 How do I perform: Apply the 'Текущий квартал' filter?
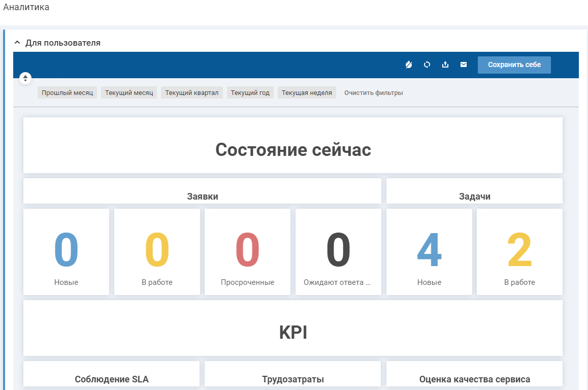coord(191,93)
